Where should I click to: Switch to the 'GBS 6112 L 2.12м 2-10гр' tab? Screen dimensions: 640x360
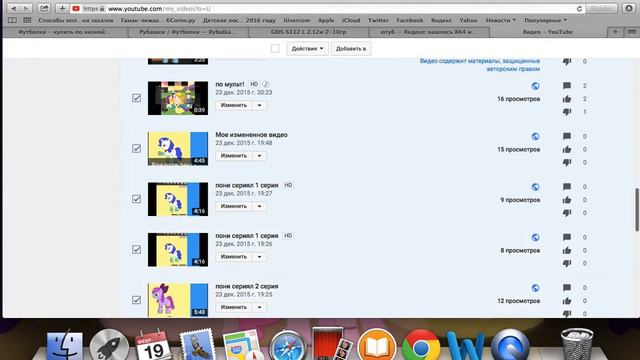[x=309, y=32]
